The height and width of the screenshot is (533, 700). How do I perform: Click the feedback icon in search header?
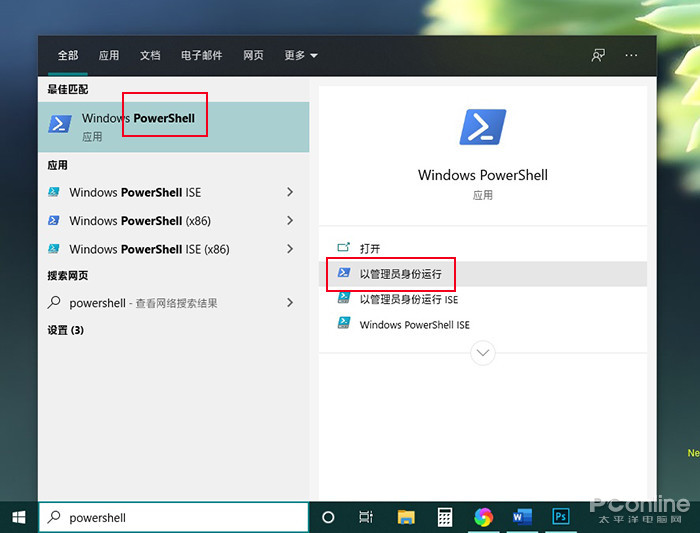(x=598, y=55)
